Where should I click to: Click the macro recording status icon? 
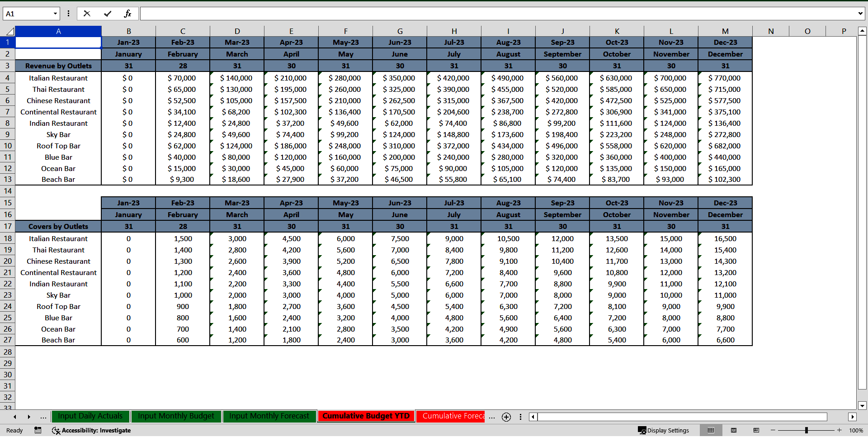point(38,430)
